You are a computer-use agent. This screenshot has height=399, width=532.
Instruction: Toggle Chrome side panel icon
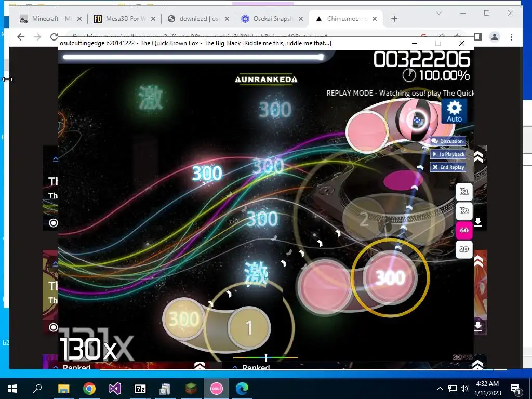click(478, 37)
